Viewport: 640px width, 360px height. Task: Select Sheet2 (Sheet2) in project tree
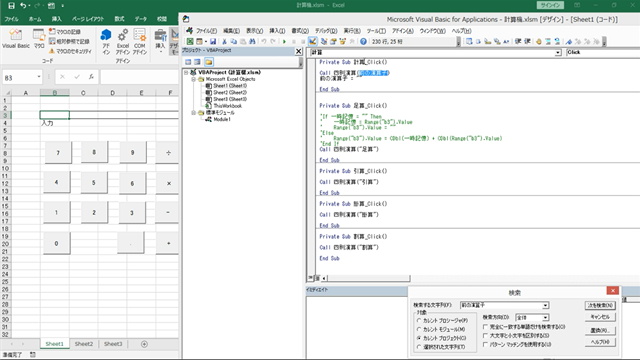pos(230,93)
